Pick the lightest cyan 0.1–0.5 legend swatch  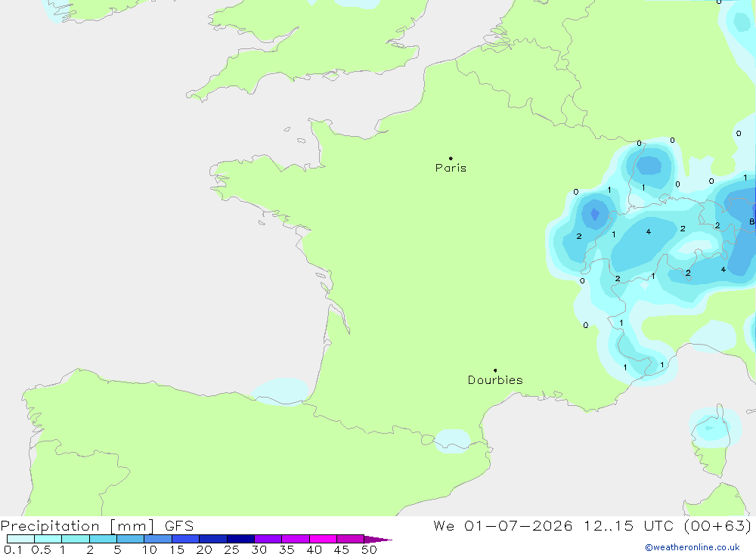20,539
